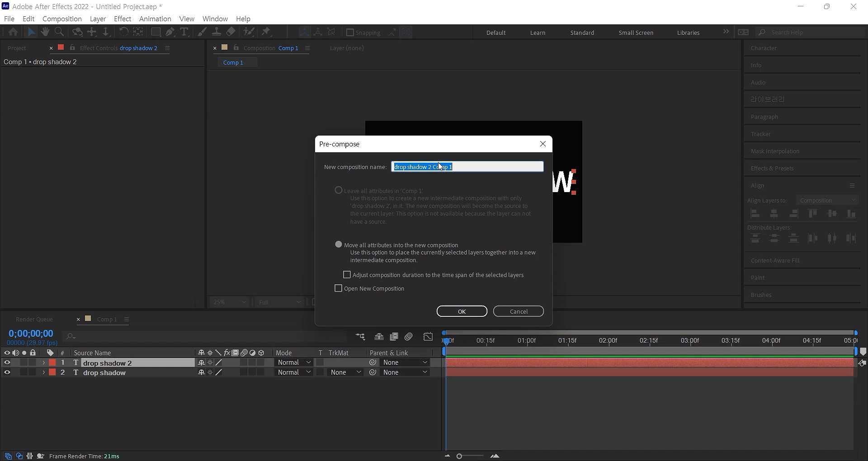Check 'Adjust composition duration' checkbox

[x=347, y=275]
